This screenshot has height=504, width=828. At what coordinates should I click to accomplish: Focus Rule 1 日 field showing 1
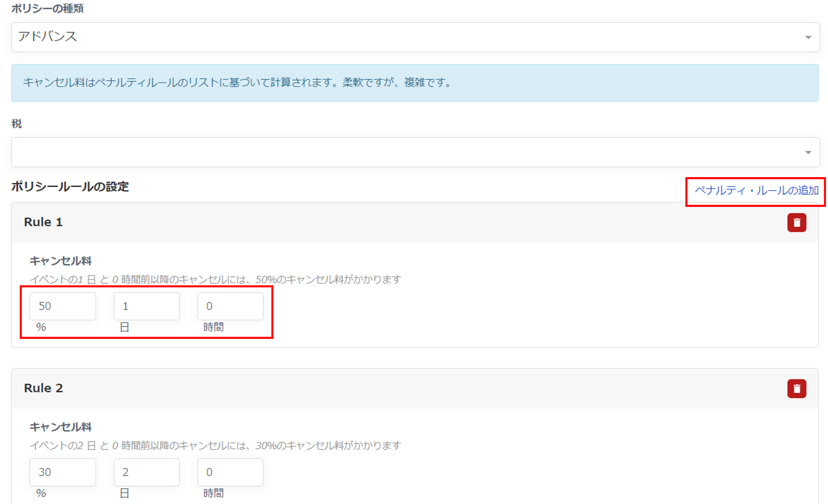(x=146, y=306)
